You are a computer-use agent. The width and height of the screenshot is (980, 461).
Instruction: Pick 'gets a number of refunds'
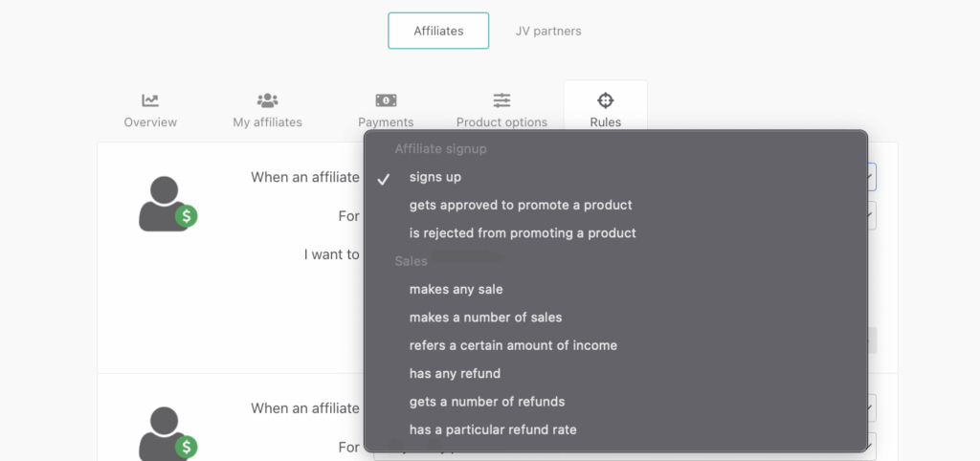tap(487, 401)
